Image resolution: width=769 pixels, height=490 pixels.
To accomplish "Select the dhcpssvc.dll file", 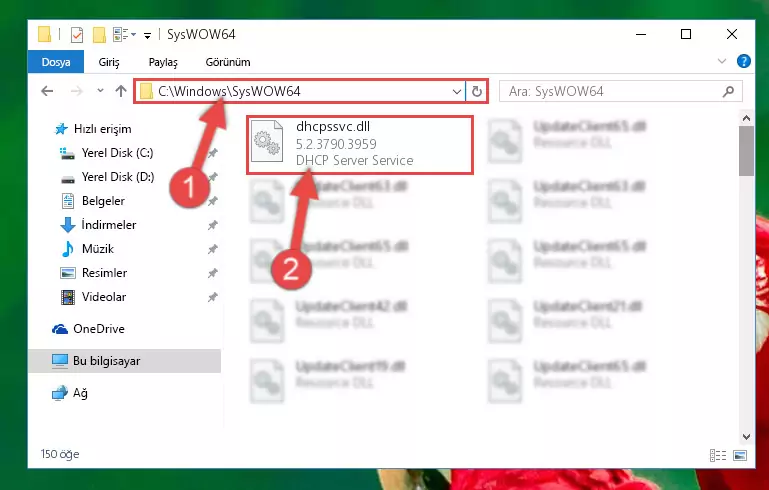I will (360, 144).
